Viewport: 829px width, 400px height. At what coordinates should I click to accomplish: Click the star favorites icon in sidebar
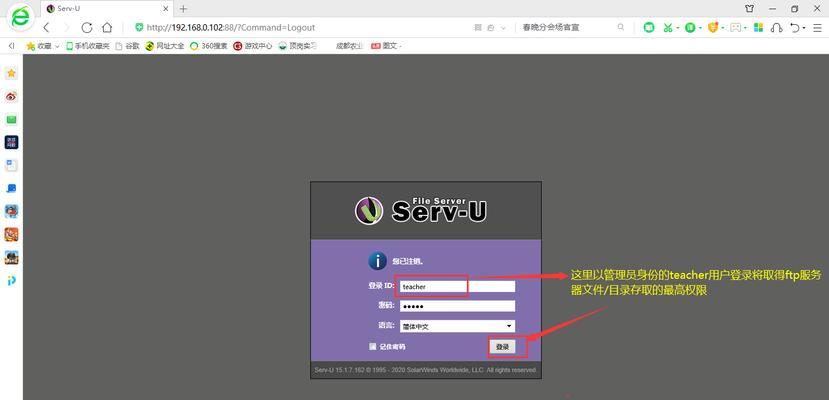(11, 73)
